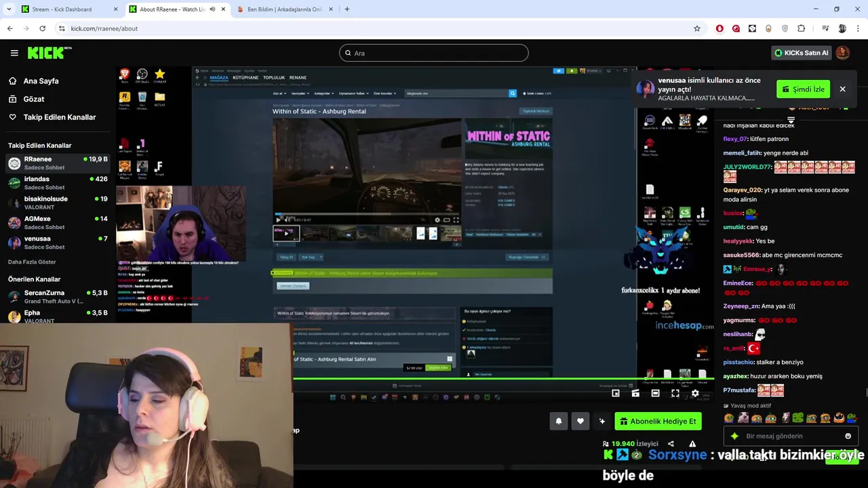Open the Ana Sayfa home icon
The height and width of the screenshot is (488, 868).
click(x=12, y=81)
